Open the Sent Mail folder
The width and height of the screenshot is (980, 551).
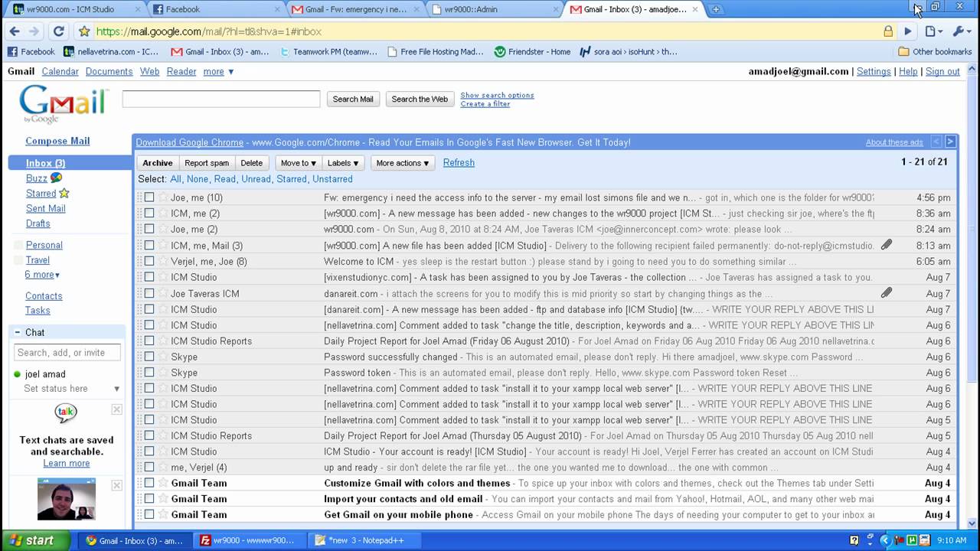pos(46,208)
